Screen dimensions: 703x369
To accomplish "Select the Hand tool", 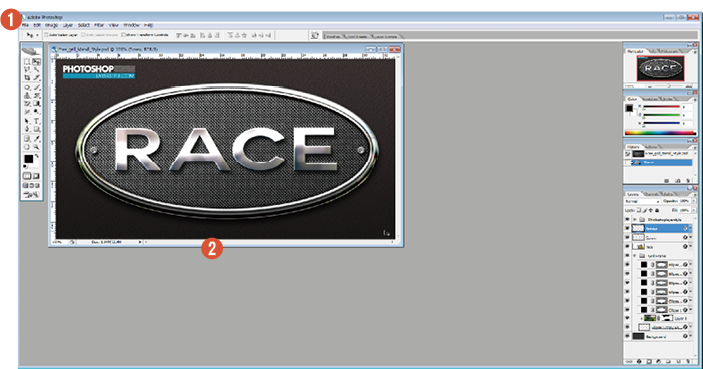I will coord(26,146).
